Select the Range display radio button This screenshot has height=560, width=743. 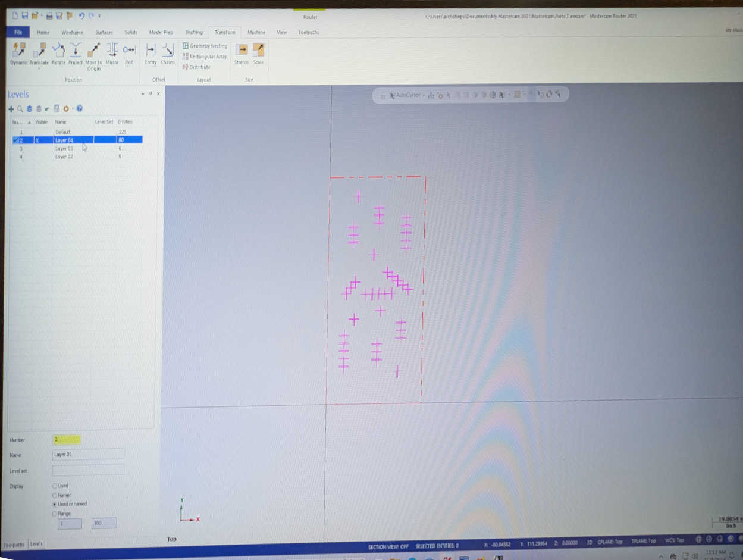click(55, 514)
